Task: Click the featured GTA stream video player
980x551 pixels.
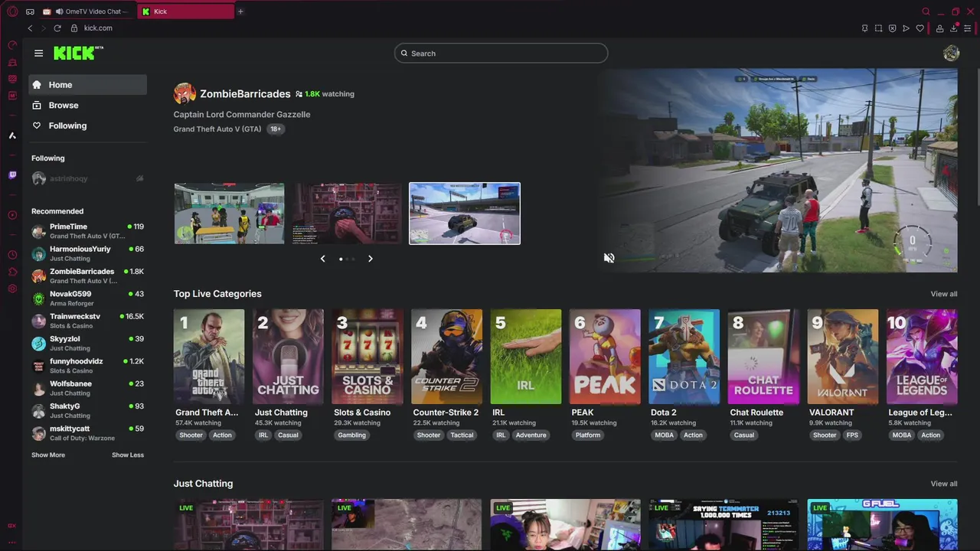Action: pos(778,171)
